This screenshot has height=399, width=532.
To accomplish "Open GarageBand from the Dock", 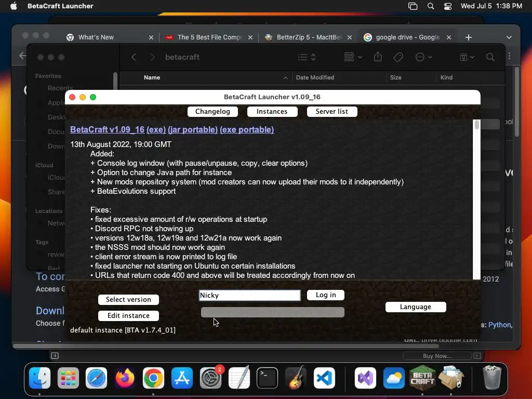I will pos(296,378).
